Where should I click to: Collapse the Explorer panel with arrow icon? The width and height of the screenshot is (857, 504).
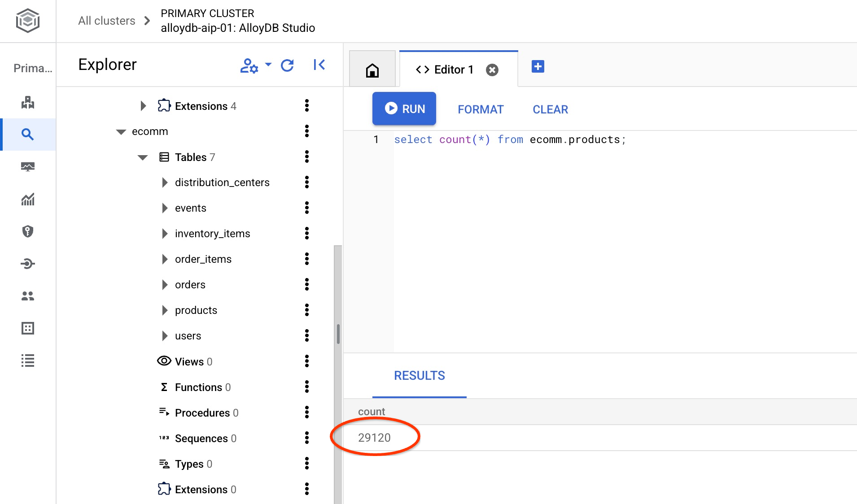point(319,65)
